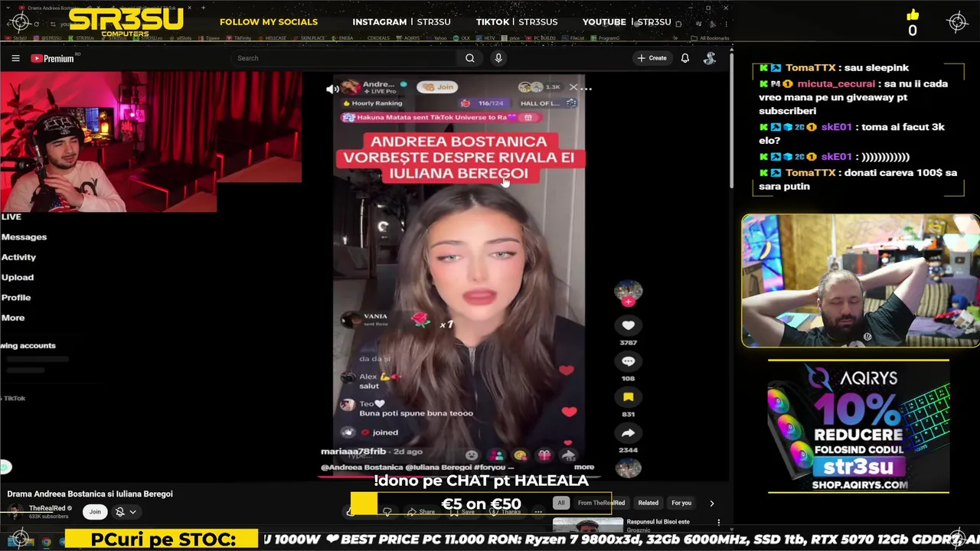Click the channel Join button
The width and height of the screenshot is (980, 551).
coord(95,511)
